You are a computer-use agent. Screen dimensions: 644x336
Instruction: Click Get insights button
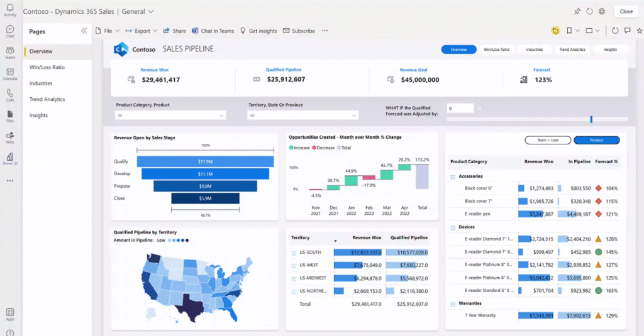258,31
